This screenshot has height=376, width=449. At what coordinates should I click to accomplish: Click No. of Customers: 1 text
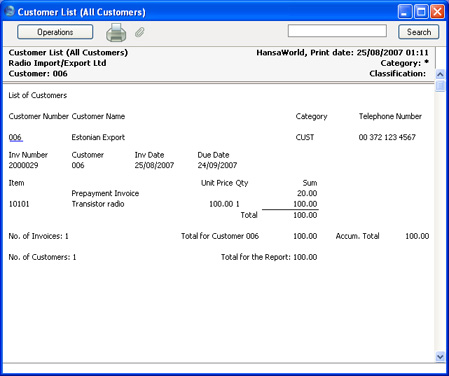coord(42,257)
